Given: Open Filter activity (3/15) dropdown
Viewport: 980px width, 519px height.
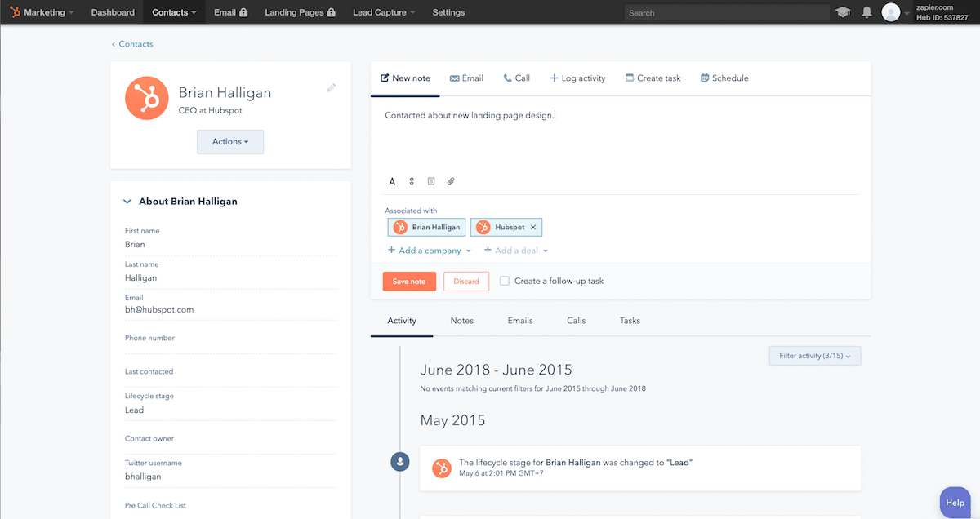Looking at the screenshot, I should click(x=815, y=356).
